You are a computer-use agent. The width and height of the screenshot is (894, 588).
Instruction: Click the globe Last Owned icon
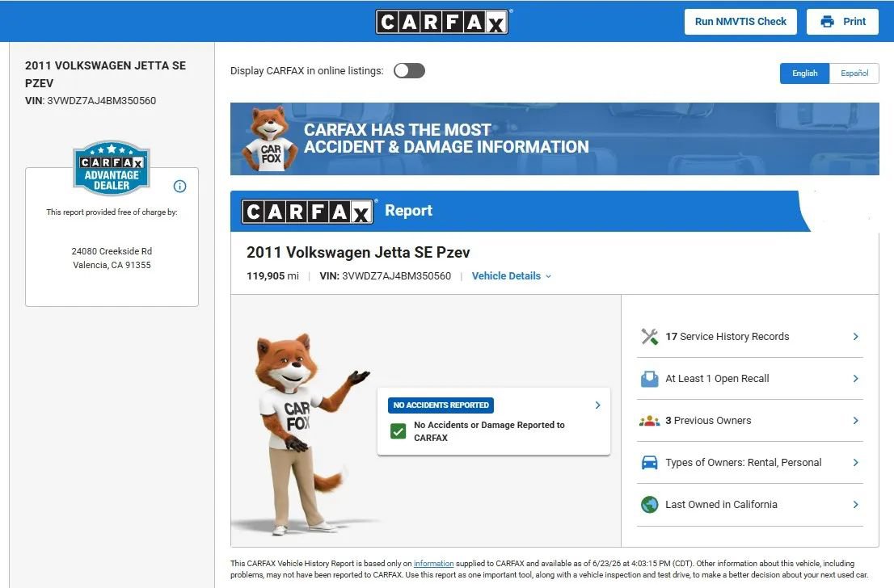(649, 505)
